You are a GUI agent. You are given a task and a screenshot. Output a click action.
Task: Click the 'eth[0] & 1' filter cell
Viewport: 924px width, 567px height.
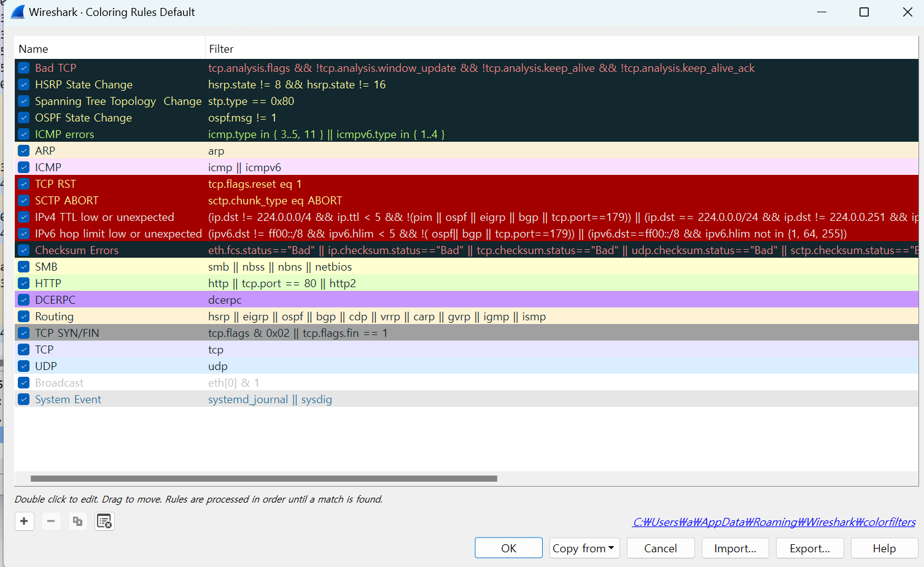tap(233, 383)
